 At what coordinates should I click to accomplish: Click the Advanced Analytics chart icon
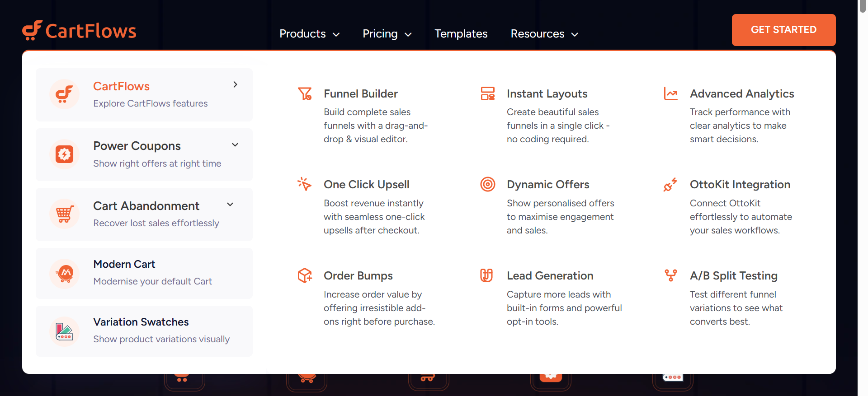pyautogui.click(x=671, y=94)
